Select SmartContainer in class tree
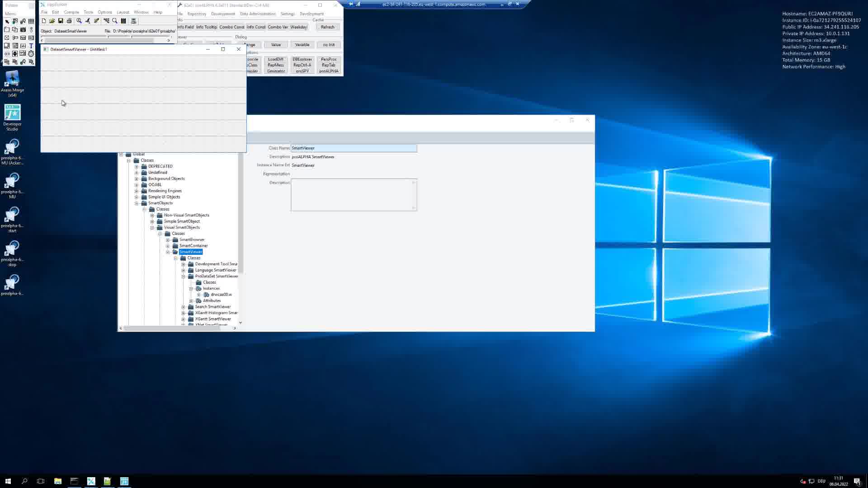Image resolution: width=868 pixels, height=488 pixels. click(x=193, y=246)
